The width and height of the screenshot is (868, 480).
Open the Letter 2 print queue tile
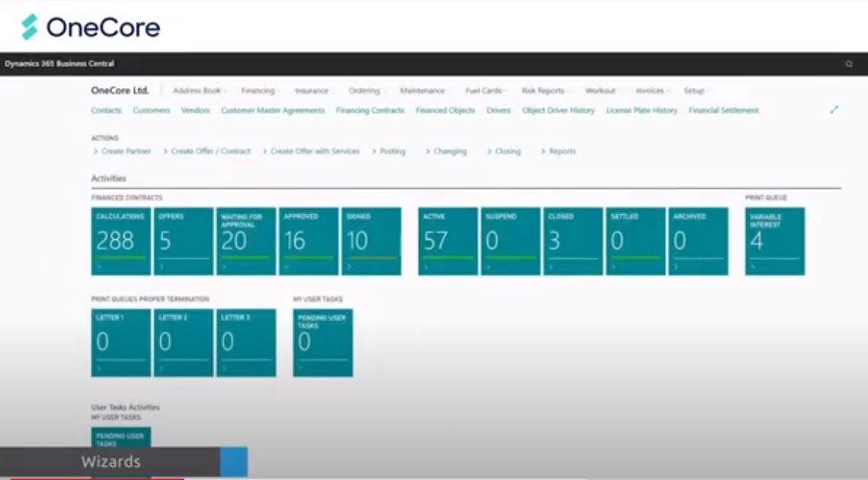click(x=184, y=343)
